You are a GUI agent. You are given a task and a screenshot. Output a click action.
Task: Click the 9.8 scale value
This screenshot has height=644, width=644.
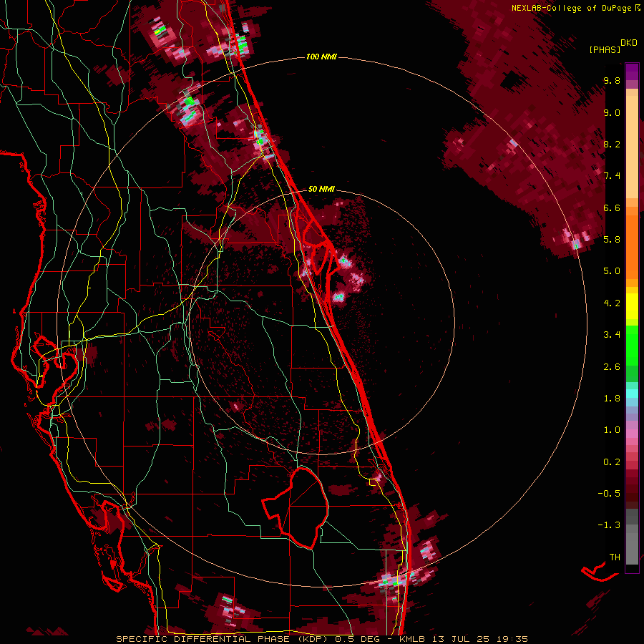pos(612,80)
